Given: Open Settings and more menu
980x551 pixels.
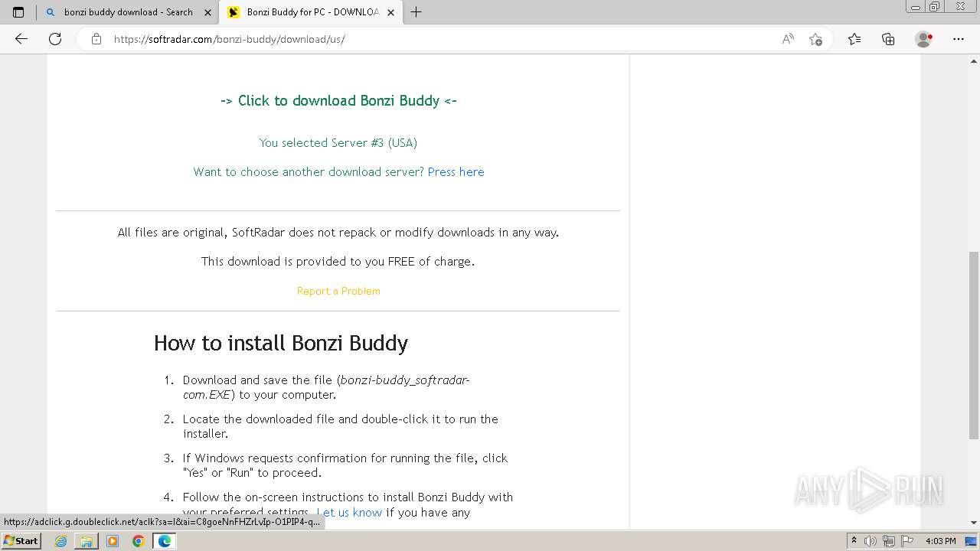Looking at the screenshot, I should 959,39.
